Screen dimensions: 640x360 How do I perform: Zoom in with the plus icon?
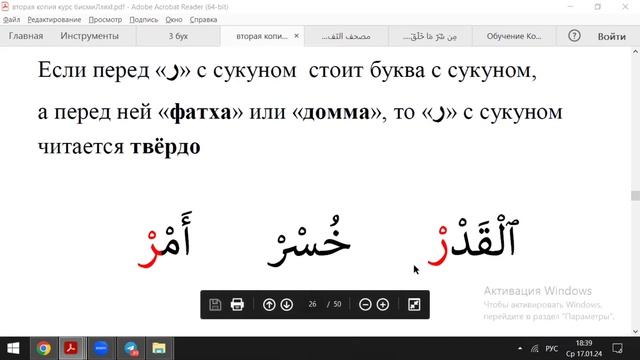pyautogui.click(x=382, y=304)
